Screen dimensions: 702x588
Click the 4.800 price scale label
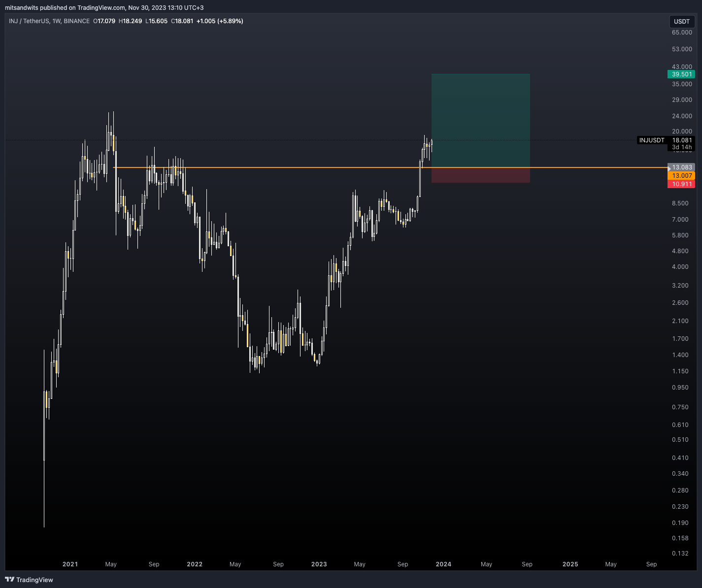pos(680,251)
